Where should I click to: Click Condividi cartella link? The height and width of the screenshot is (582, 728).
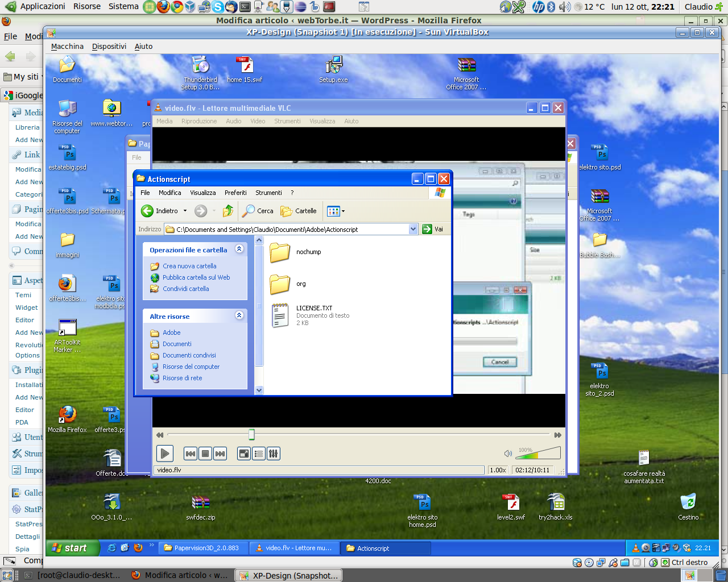(186, 289)
